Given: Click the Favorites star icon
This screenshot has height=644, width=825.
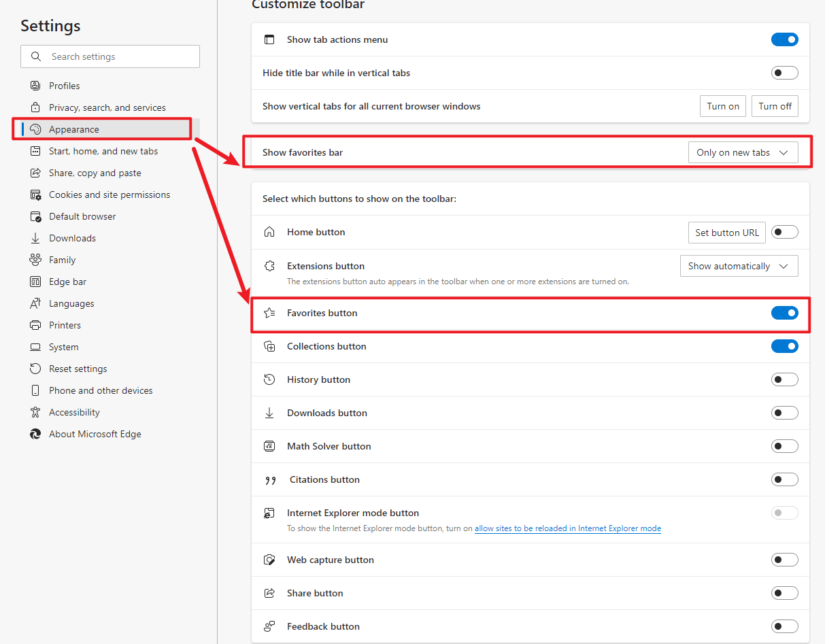Looking at the screenshot, I should (x=269, y=313).
